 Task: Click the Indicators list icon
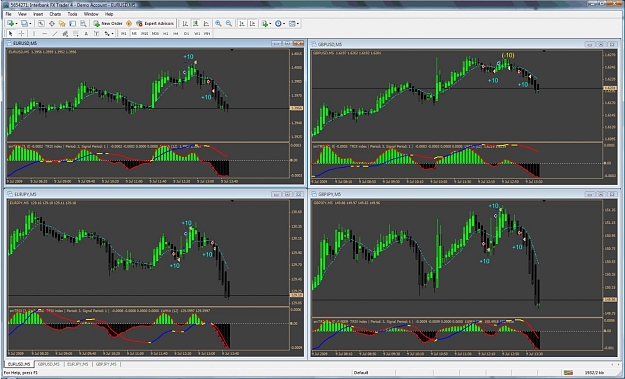(x=265, y=24)
